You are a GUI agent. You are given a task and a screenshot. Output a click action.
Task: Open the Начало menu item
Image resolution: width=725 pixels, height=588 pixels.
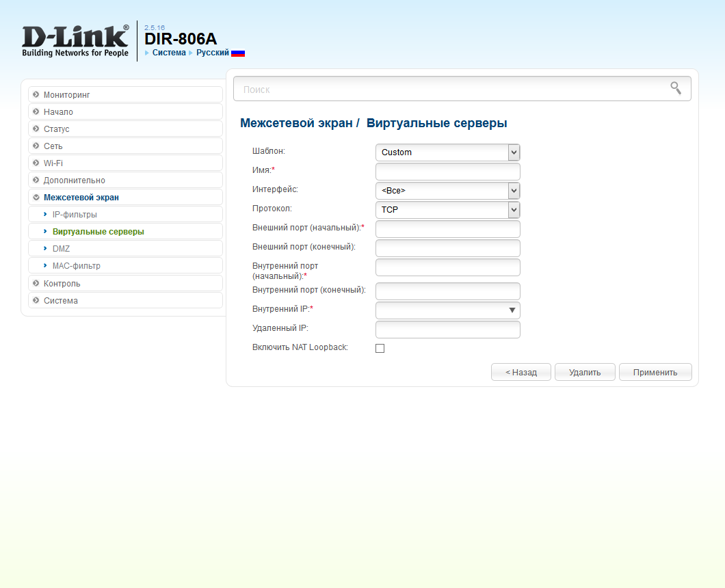coord(125,111)
